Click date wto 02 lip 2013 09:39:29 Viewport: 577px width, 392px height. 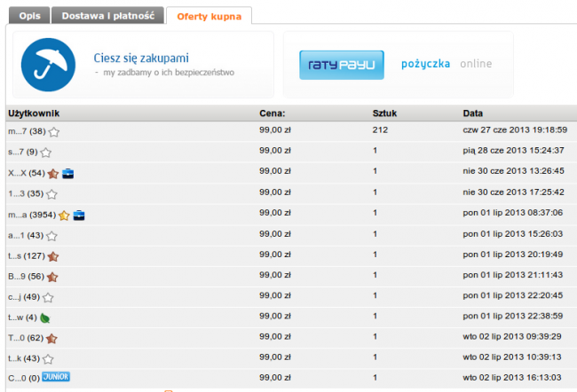tap(512, 337)
